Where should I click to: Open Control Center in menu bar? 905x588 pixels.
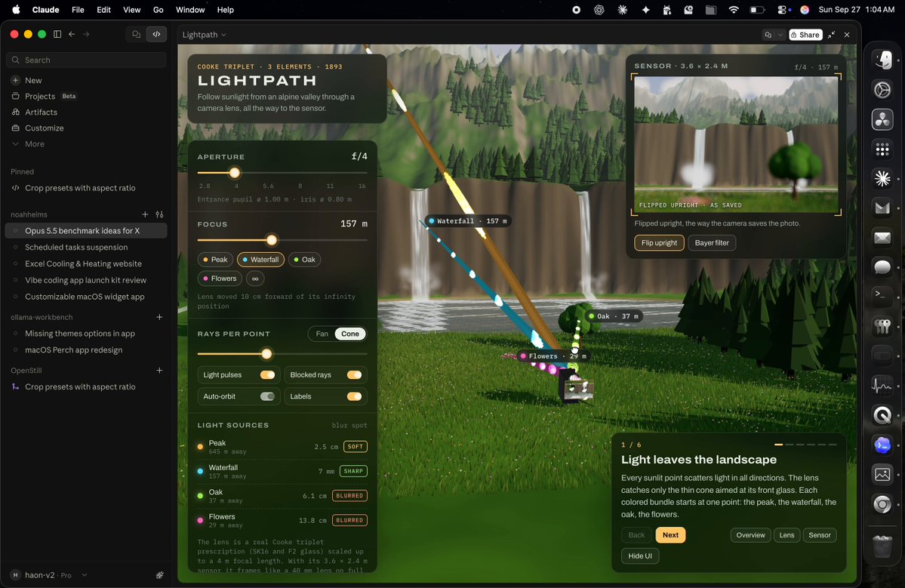point(782,10)
